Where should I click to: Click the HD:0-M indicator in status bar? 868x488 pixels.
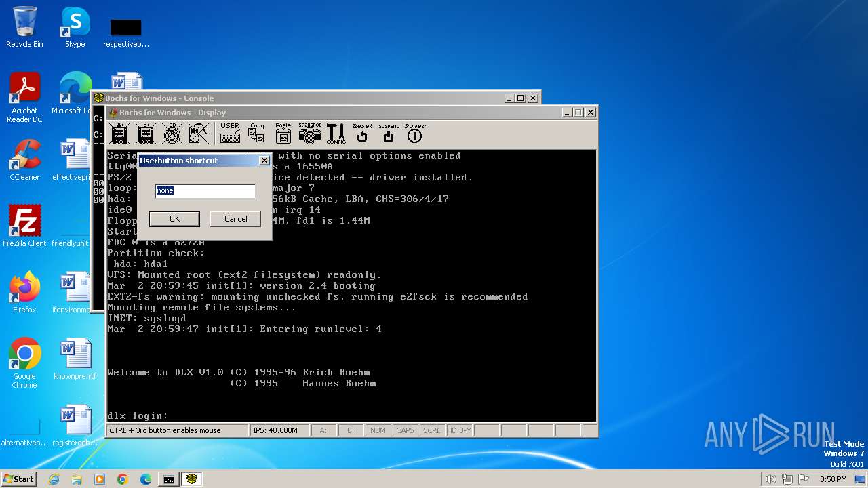coord(459,430)
